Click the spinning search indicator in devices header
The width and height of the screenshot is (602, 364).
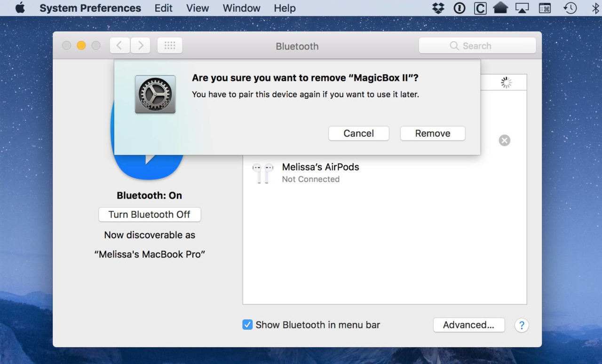[506, 83]
